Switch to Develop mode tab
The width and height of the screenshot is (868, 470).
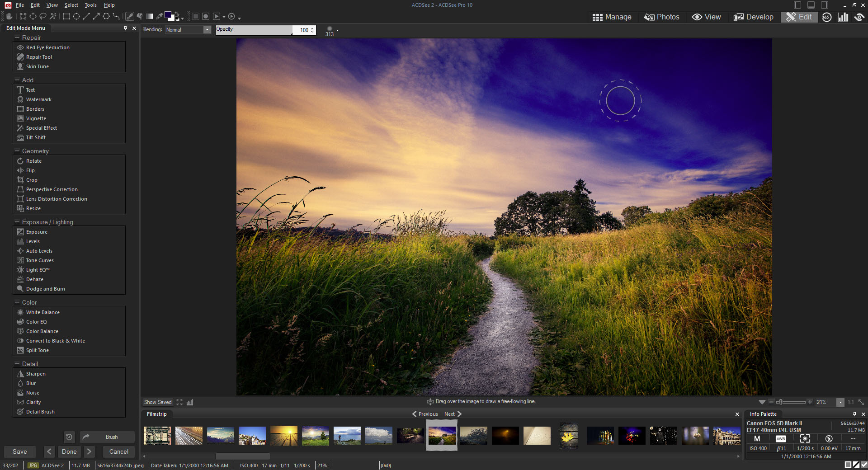753,17
